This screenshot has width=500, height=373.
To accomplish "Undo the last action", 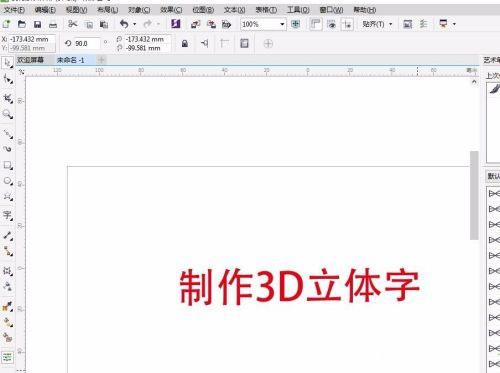I will point(124,24).
